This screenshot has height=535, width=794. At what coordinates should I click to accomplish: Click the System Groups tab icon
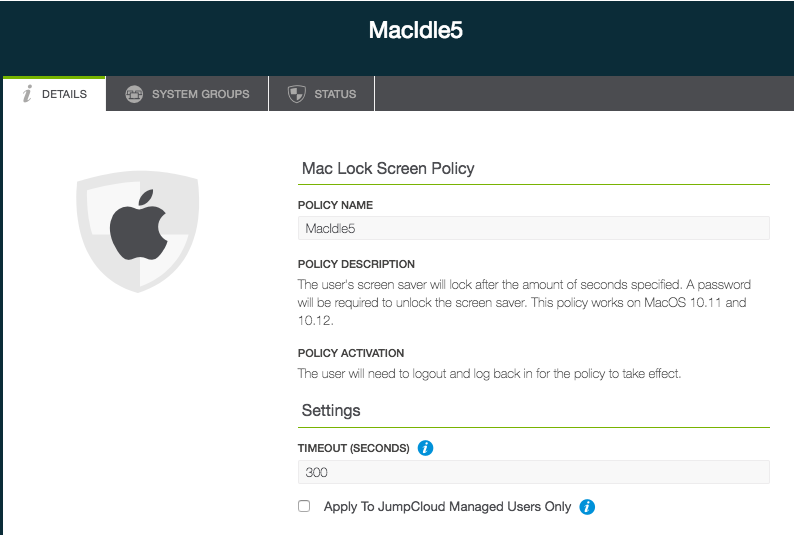coord(134,94)
